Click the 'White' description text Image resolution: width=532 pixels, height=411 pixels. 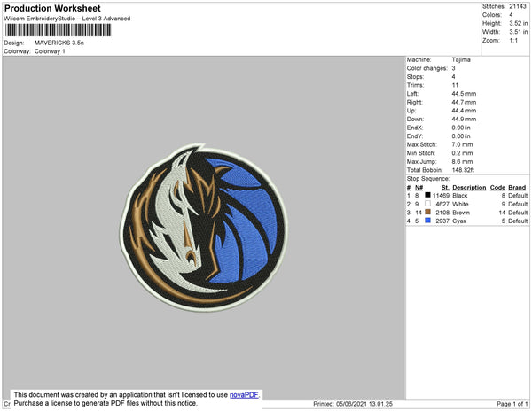[x=460, y=204]
